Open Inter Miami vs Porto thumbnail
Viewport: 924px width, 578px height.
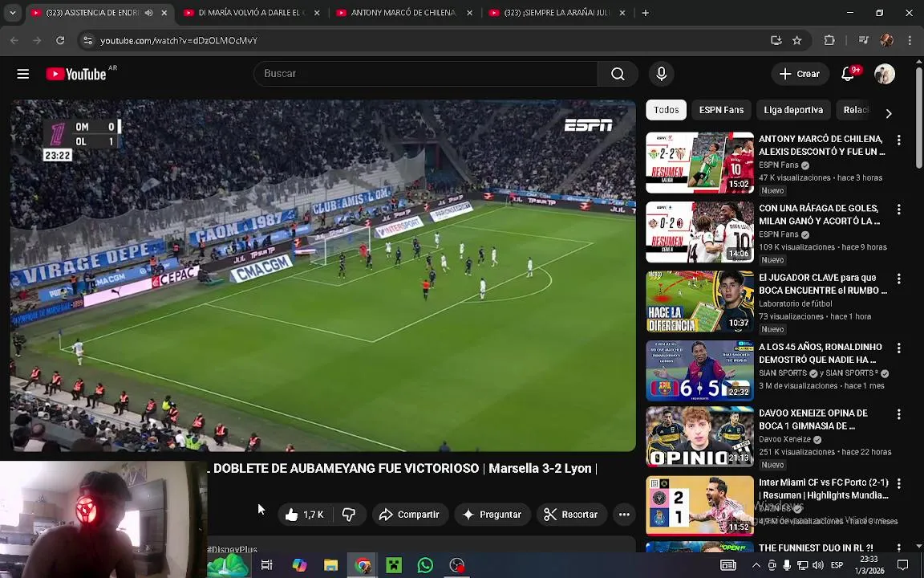click(699, 506)
